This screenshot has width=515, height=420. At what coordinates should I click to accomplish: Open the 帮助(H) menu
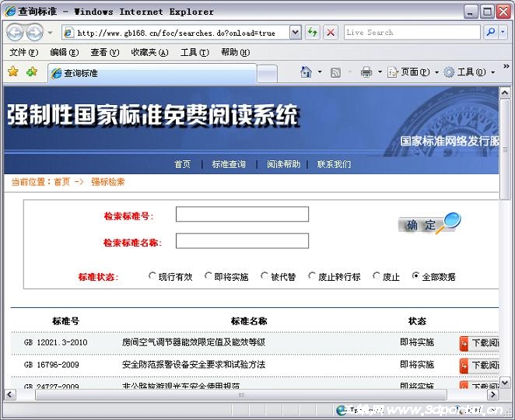235,52
